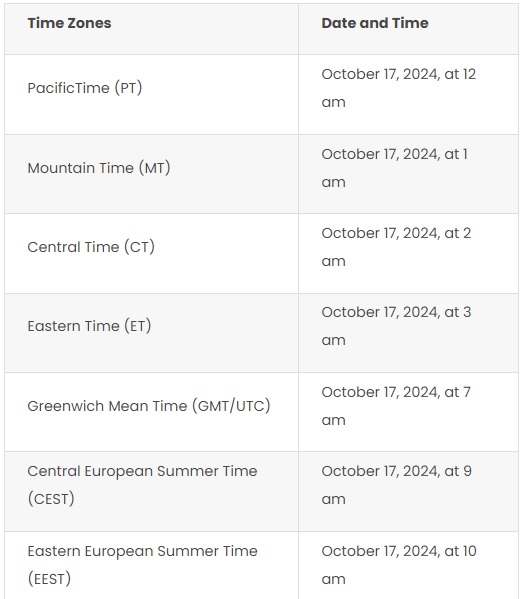Click Central European Summer Time (CEST) cell
The height and width of the screenshot is (599, 523).
tap(152, 491)
